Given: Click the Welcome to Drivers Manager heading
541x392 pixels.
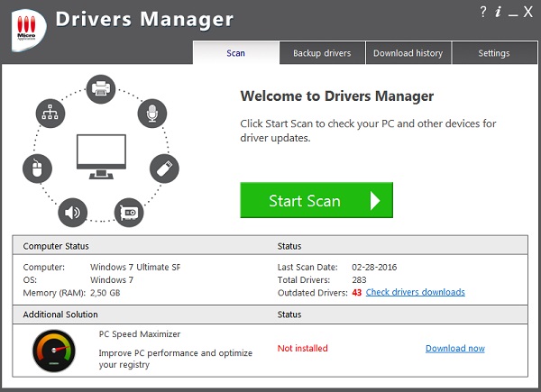Looking at the screenshot, I should [337, 96].
